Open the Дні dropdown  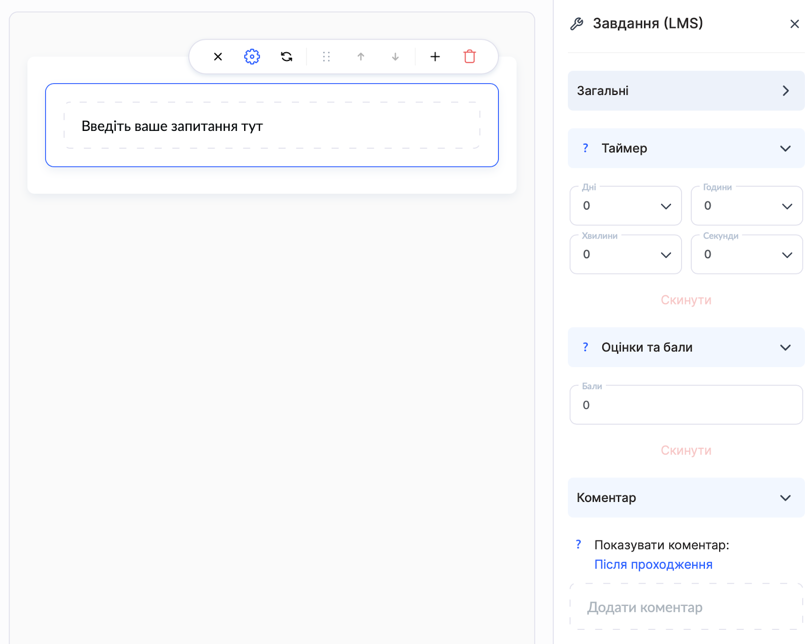point(625,206)
